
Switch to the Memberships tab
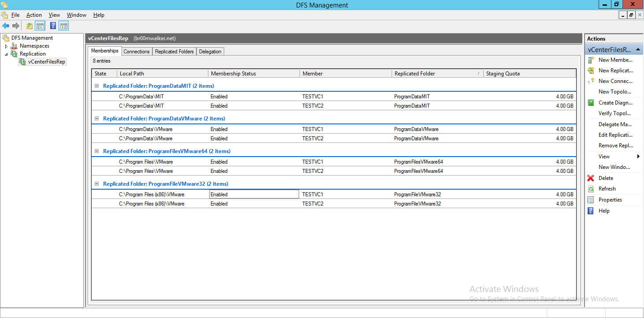[x=104, y=51]
